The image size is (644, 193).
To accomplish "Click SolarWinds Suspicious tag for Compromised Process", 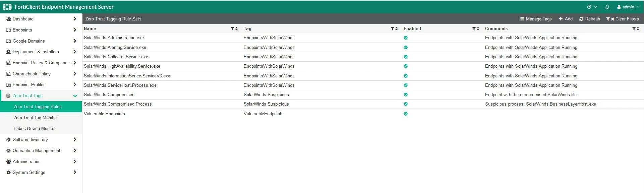I will (x=266, y=104).
